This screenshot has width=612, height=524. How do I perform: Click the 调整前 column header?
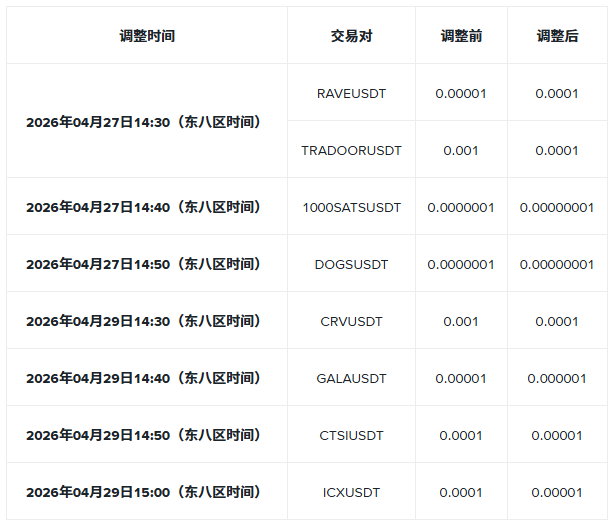pyautogui.click(x=461, y=36)
